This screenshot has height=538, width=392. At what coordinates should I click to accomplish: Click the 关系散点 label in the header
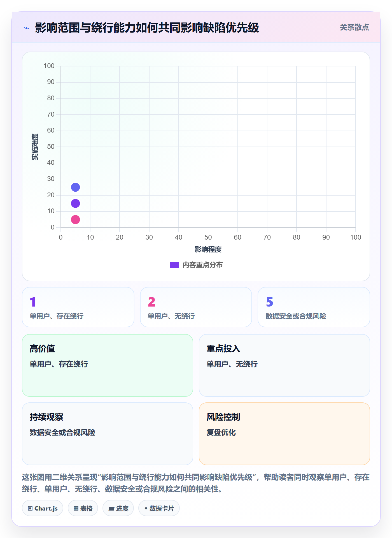point(354,27)
